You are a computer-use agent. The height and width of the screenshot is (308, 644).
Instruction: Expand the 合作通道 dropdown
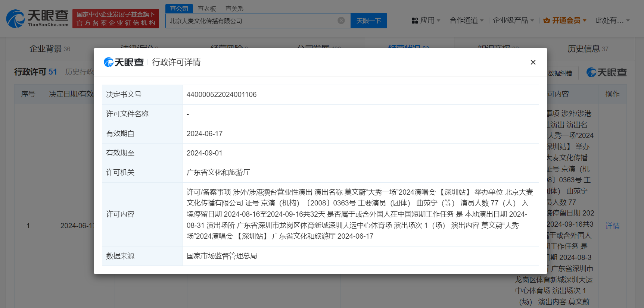click(x=466, y=21)
